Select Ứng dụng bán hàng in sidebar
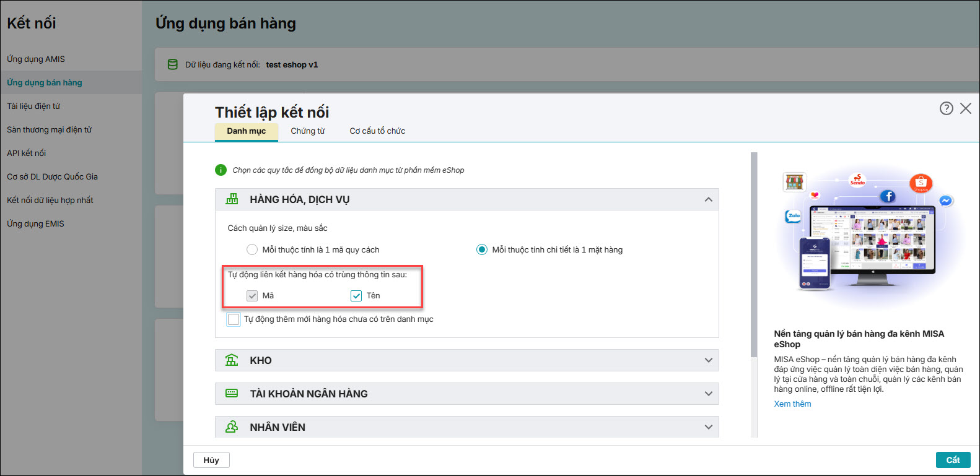Viewport: 980px width, 476px height. point(71,82)
